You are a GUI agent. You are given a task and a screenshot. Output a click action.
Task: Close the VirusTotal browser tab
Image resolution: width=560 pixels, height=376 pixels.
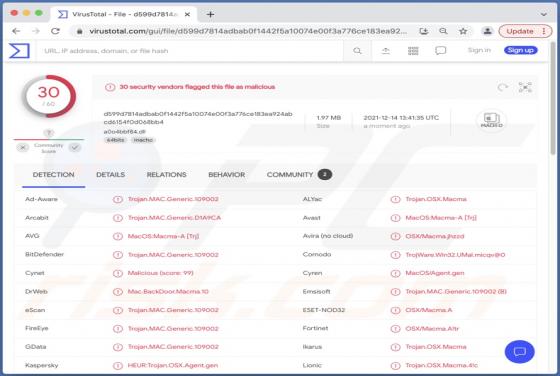187,14
